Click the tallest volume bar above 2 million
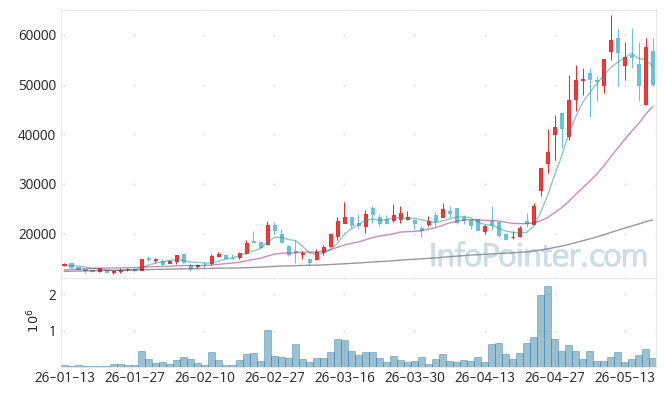 [x=548, y=326]
